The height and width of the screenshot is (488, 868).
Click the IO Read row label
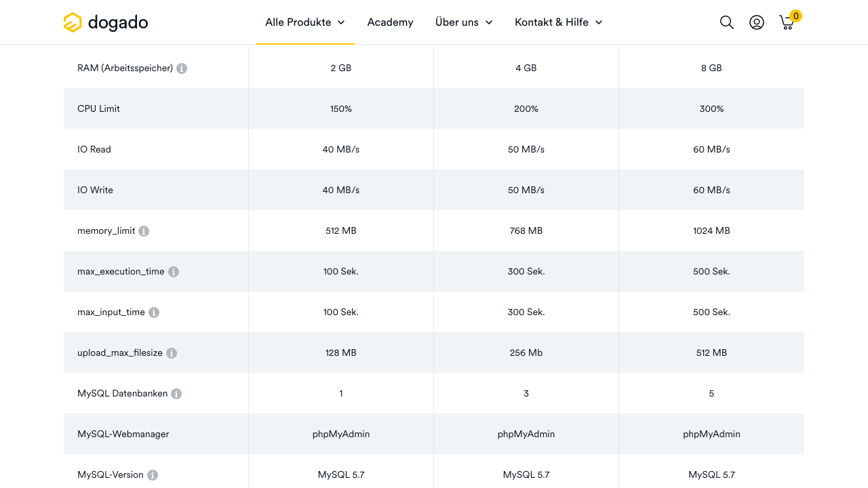click(x=94, y=149)
